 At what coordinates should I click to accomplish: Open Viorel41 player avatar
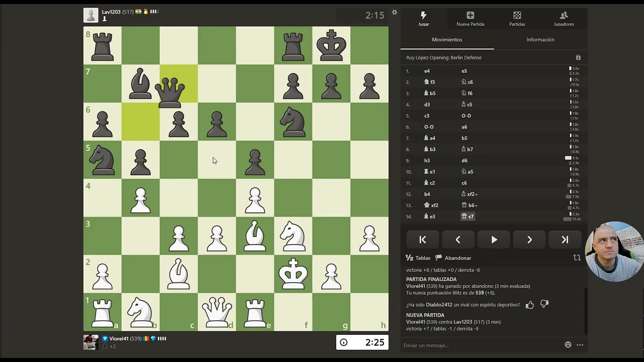(91, 342)
